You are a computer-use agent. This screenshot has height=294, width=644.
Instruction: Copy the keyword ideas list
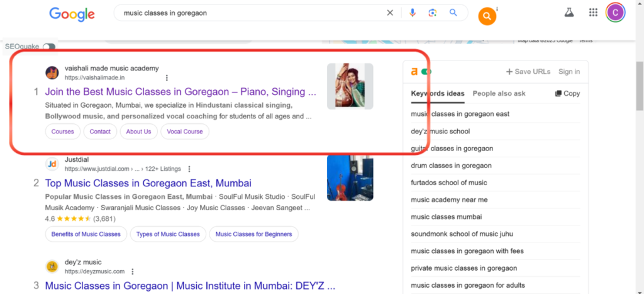click(568, 93)
